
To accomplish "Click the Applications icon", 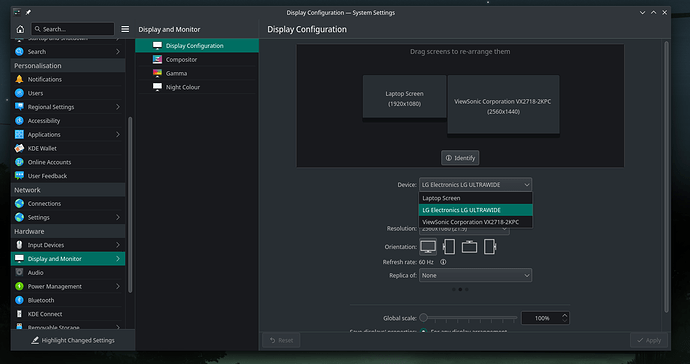I will (19, 134).
